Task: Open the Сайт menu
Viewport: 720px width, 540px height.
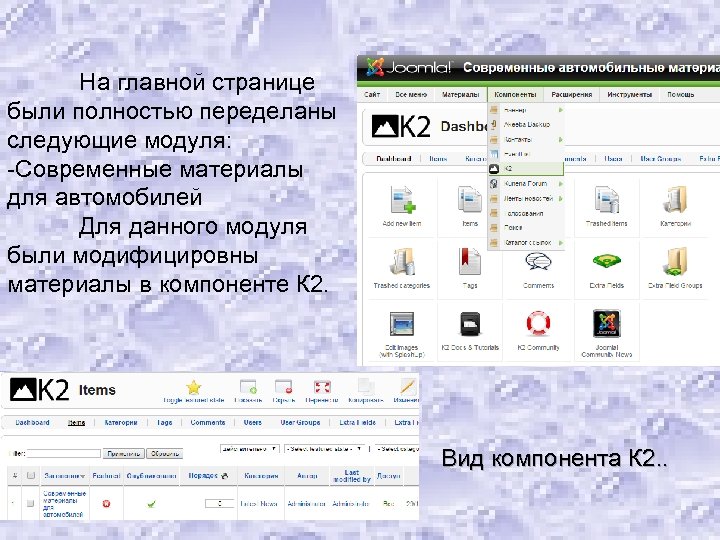Action: [372, 95]
